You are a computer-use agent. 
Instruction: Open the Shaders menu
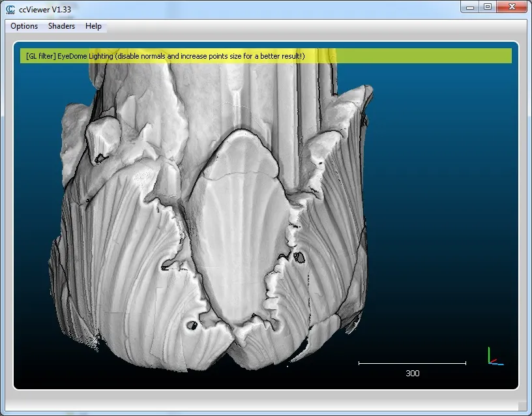tap(61, 26)
